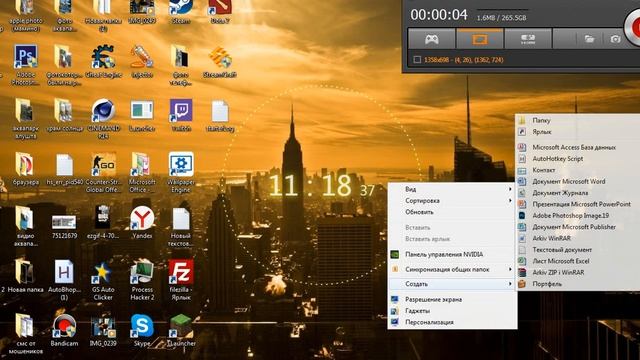Viewport: 640px width, 360px height.
Task: Open Twitch desktop shortcut
Action: (181, 115)
